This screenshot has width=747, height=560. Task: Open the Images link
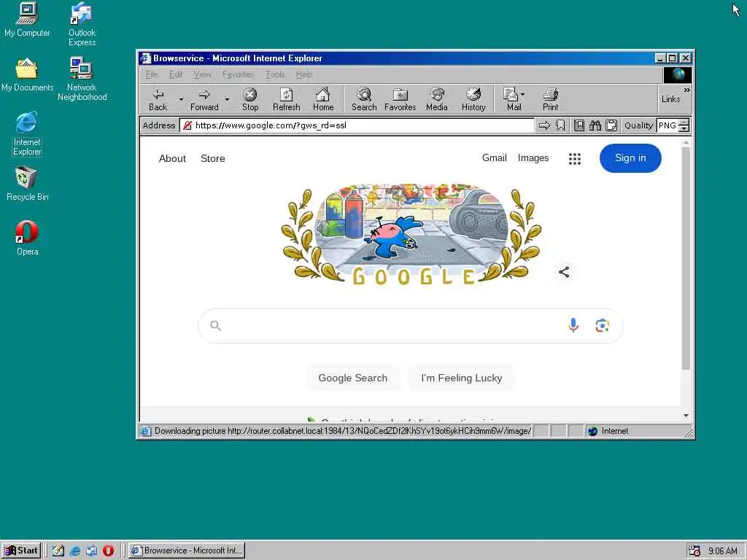click(x=533, y=157)
